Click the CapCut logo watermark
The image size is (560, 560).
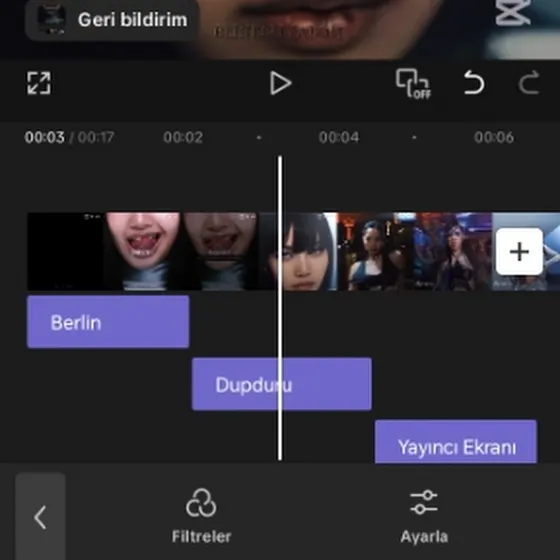[x=513, y=12]
